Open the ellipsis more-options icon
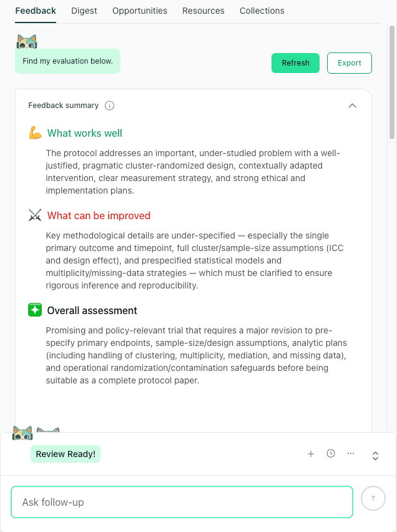The image size is (397, 532). 351,453
